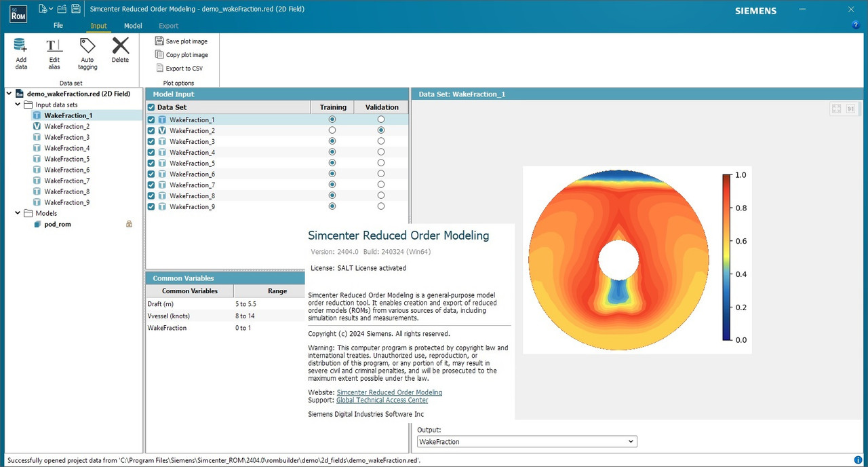Set WakeFraction_4 to Validation radio
The height and width of the screenshot is (467, 868).
(381, 152)
